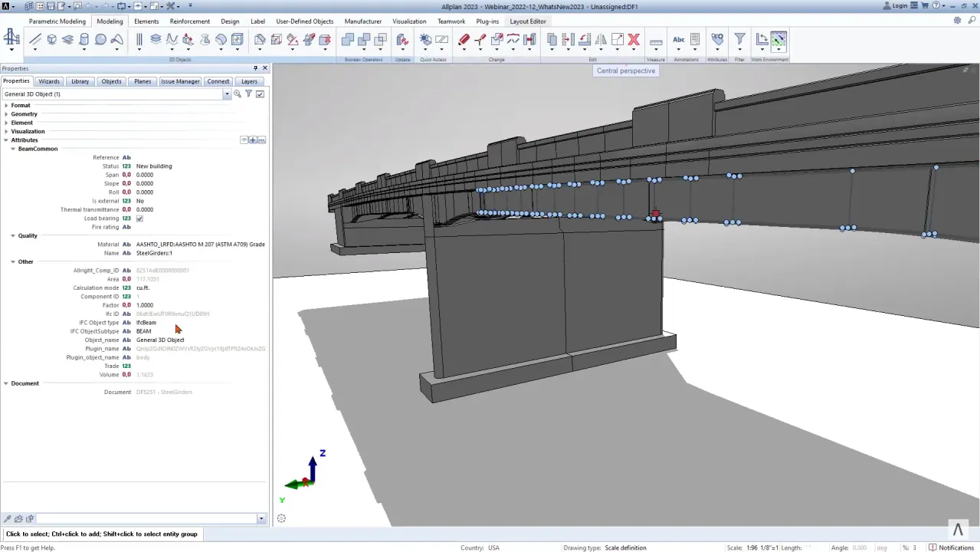
Task: Toggle the eye icon in Attributes header
Action: pyautogui.click(x=244, y=140)
